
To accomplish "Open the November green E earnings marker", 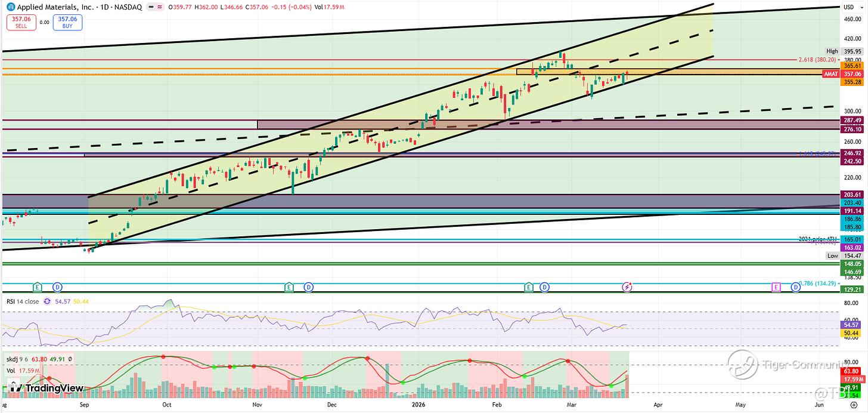I will [x=289, y=287].
